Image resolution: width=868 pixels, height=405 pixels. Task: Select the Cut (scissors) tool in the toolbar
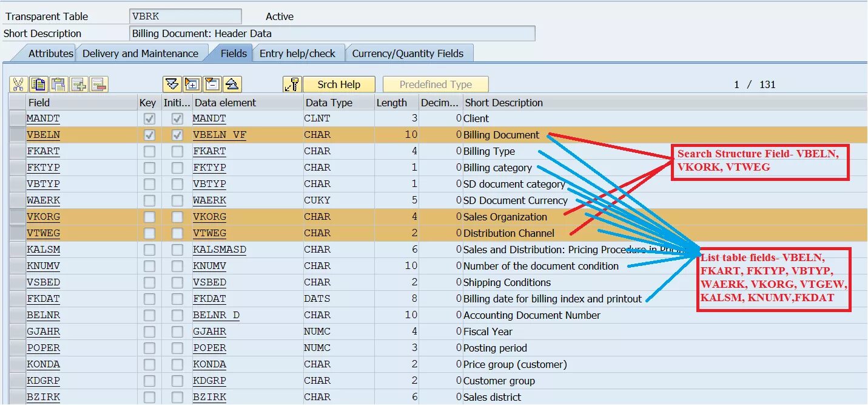(x=18, y=84)
